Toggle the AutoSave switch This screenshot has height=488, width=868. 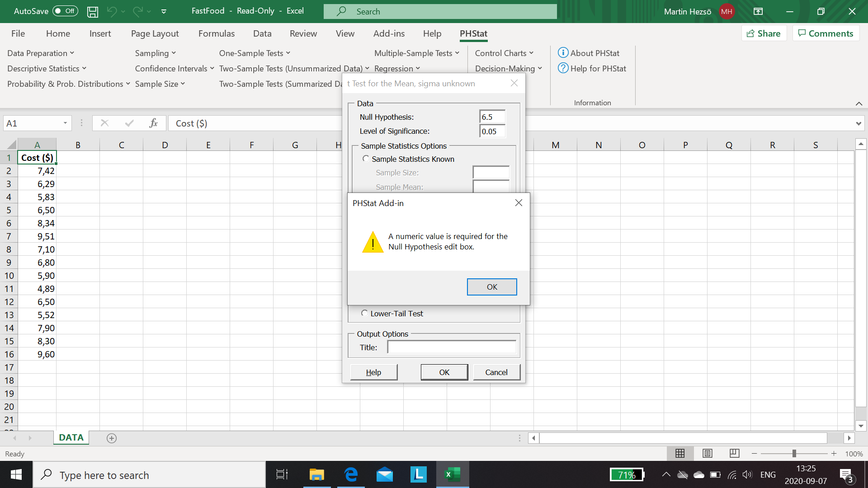[x=65, y=11]
